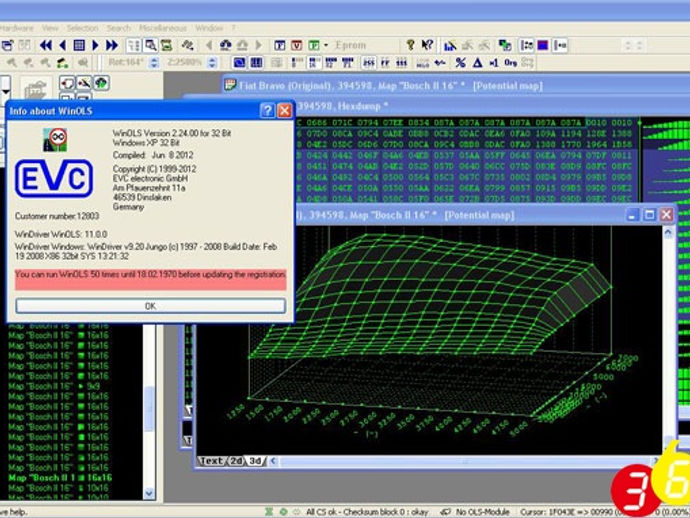Open the Search menu
The image size is (690, 518).
[118, 28]
